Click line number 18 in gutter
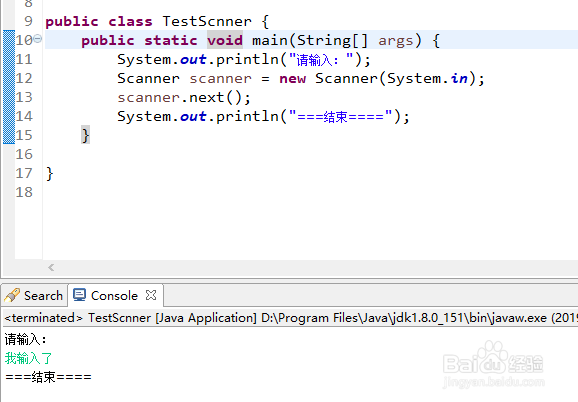 point(24,192)
